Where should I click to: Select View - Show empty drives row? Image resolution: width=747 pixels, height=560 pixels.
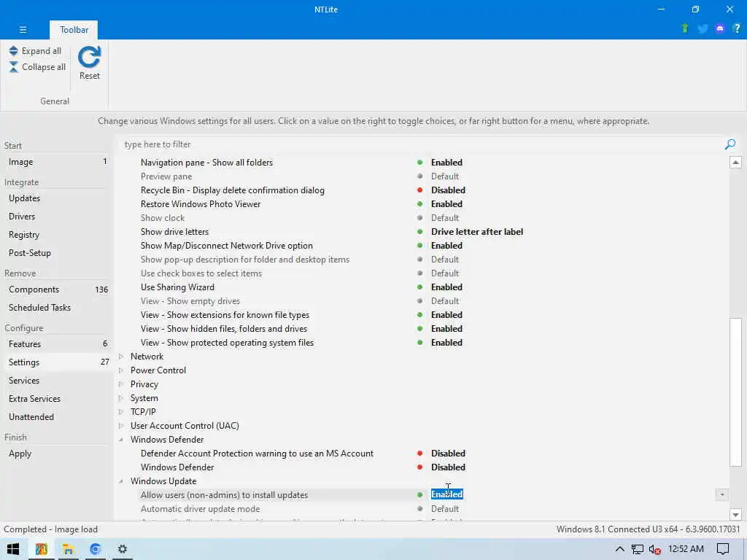[x=422, y=301]
